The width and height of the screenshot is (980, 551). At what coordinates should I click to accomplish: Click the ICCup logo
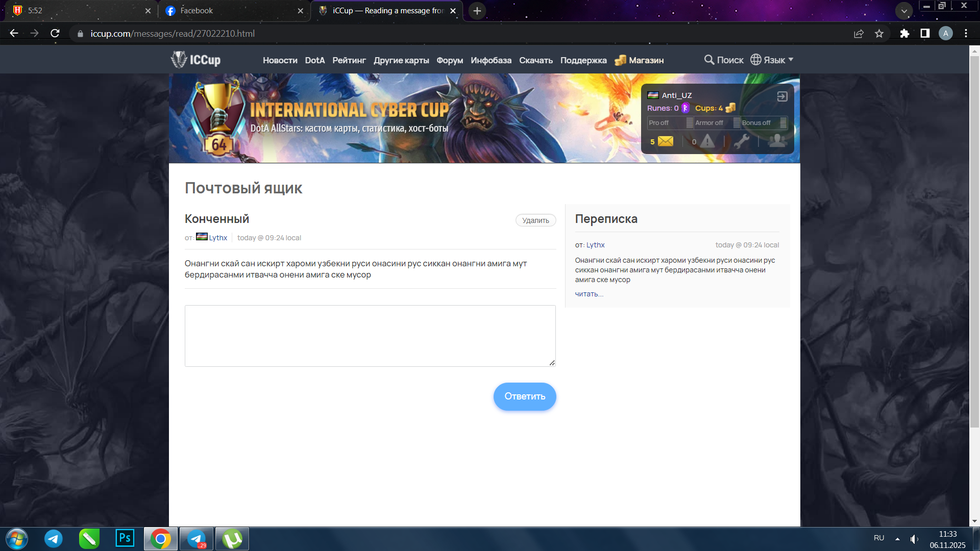point(195,60)
